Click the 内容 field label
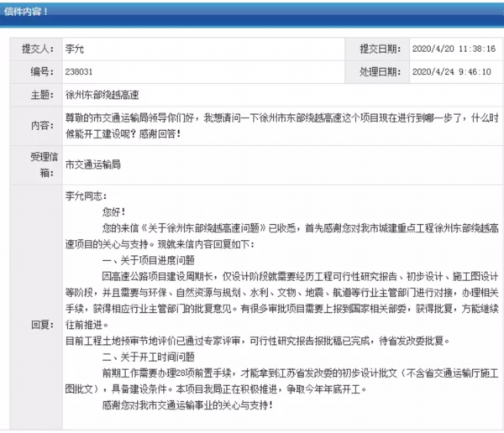 [43, 125]
